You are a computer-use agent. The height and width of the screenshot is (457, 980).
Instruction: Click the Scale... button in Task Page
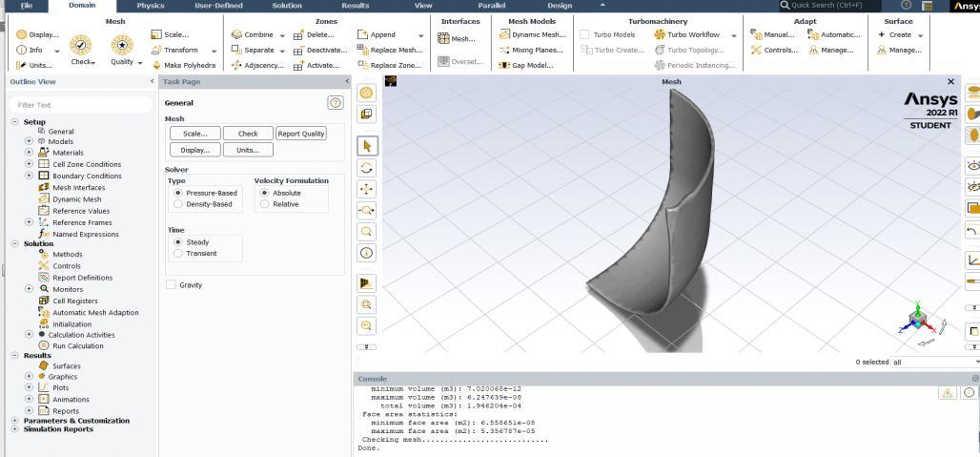pyautogui.click(x=195, y=134)
